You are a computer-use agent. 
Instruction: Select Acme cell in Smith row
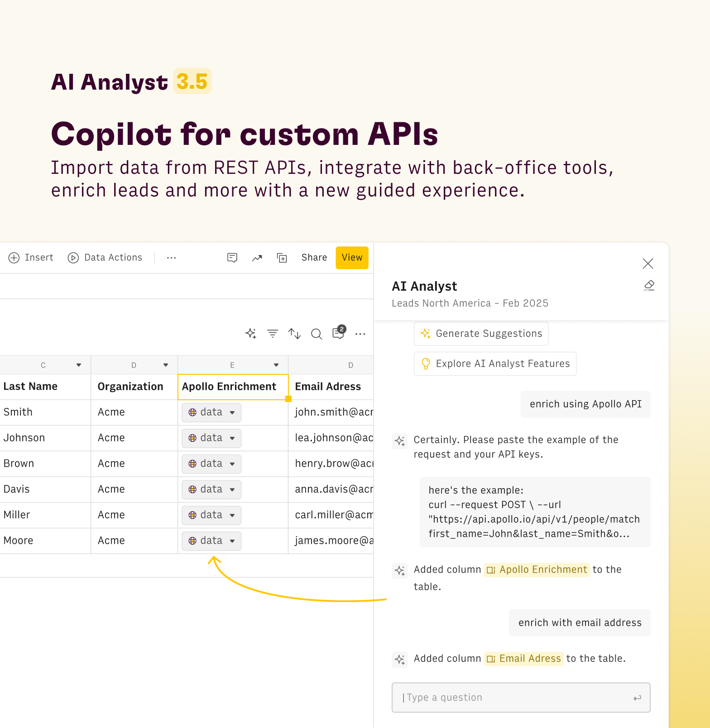(x=134, y=412)
